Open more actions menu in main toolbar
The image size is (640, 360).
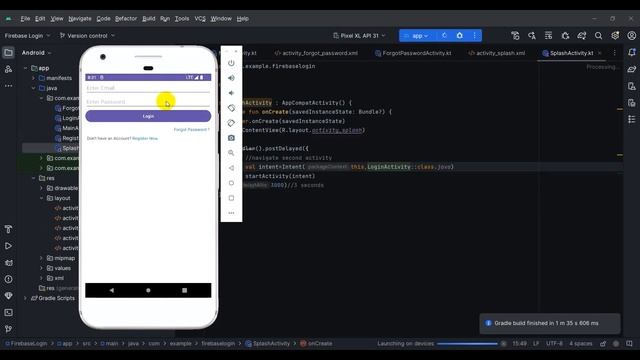tap(475, 36)
